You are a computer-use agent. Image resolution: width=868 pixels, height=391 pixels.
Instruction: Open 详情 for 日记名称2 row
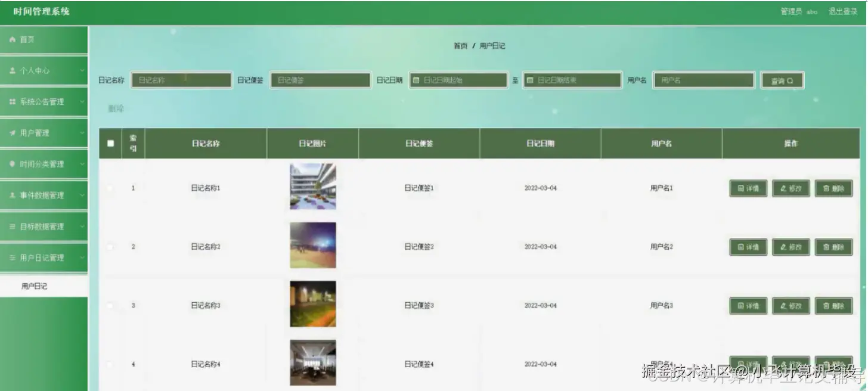(x=748, y=247)
